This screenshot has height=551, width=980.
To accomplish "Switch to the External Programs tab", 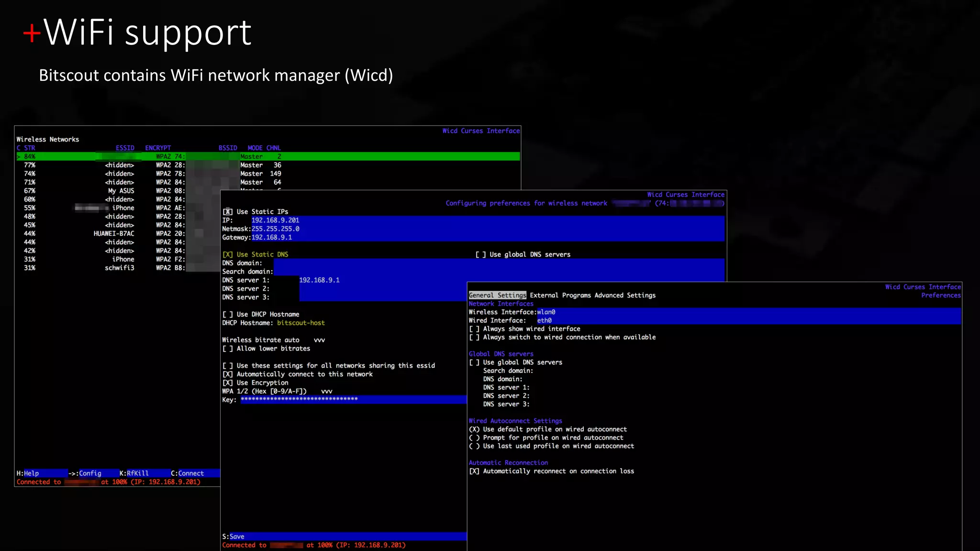I will (x=560, y=296).
